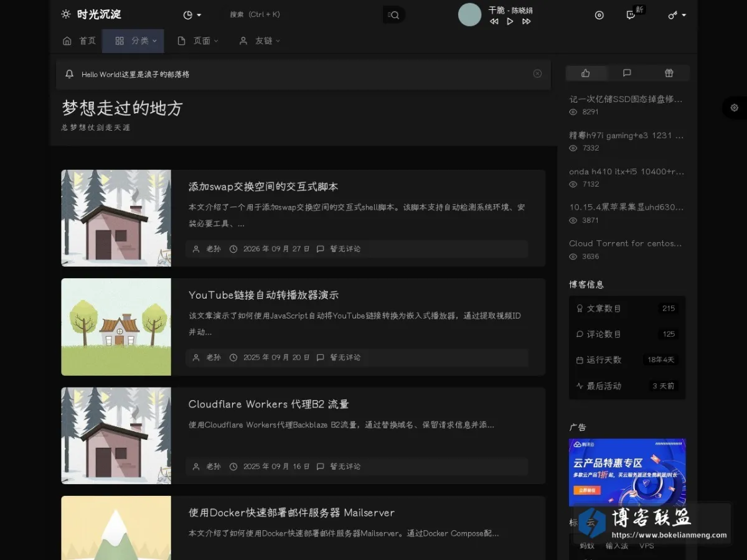Open the floating settings gear button
The width and height of the screenshot is (747, 560).
point(735,108)
